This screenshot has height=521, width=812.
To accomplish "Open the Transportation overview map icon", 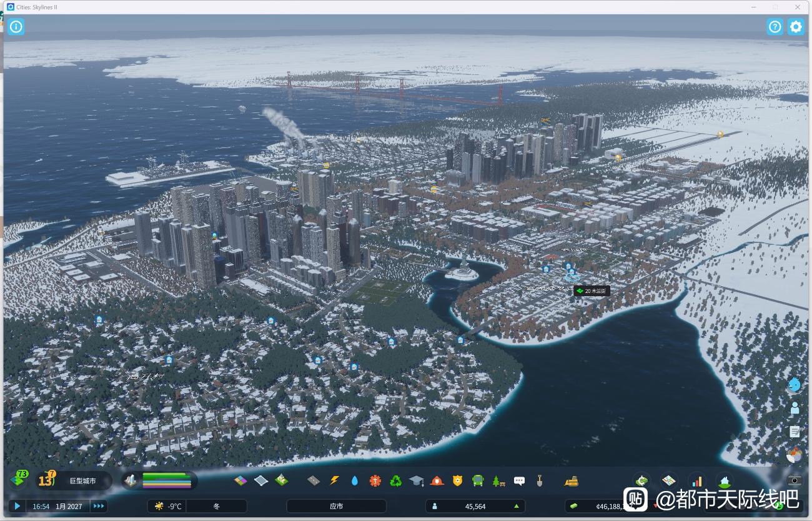I will (669, 480).
